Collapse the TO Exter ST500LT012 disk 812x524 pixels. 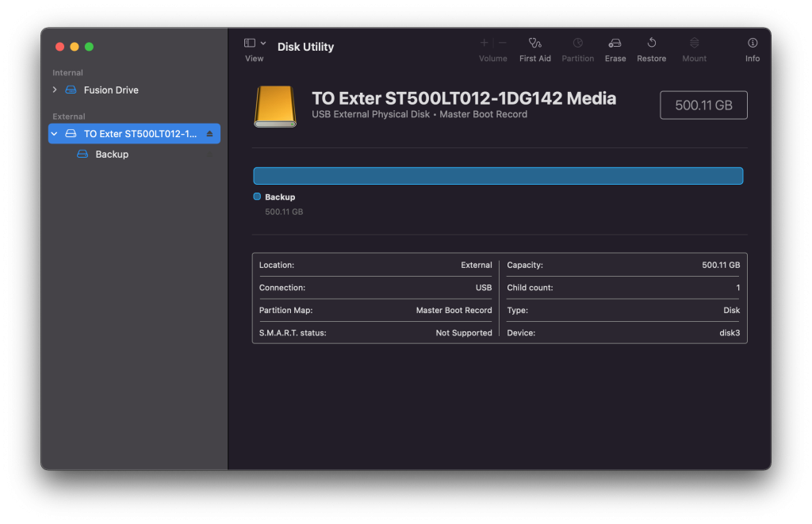tap(55, 134)
